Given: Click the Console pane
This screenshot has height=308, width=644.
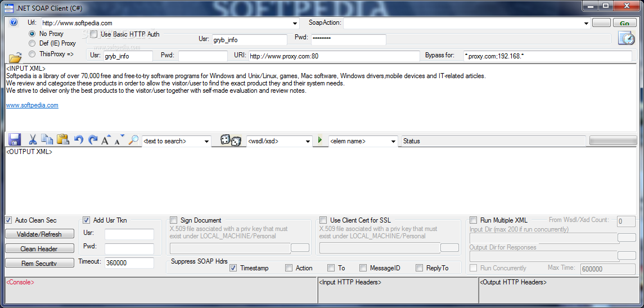Looking at the screenshot, I should pyautogui.click(x=161, y=292).
